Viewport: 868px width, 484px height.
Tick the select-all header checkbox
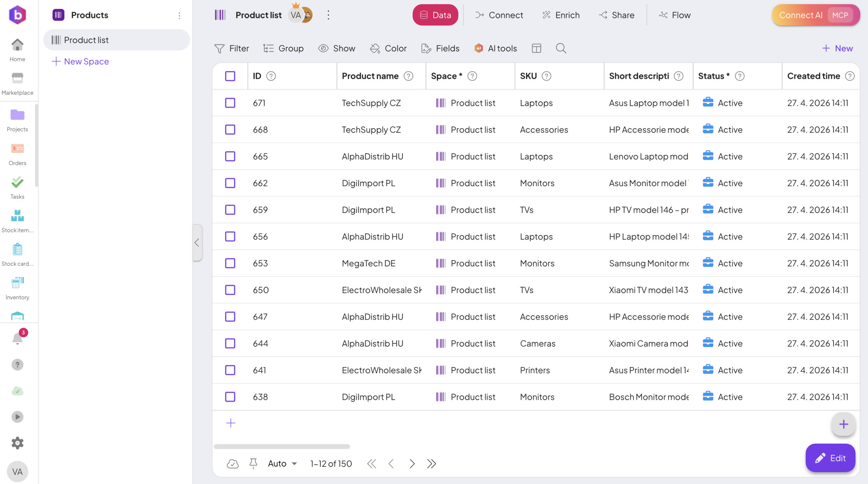[x=230, y=76]
